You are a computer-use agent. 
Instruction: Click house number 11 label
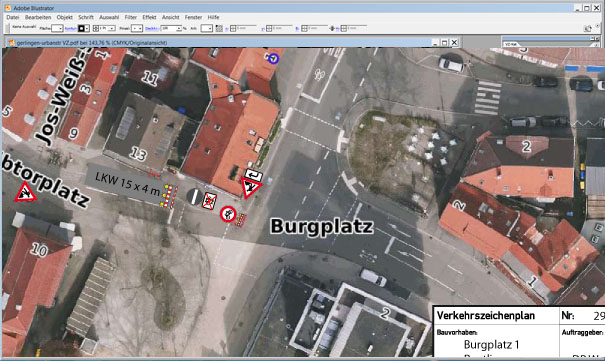pyautogui.click(x=150, y=78)
